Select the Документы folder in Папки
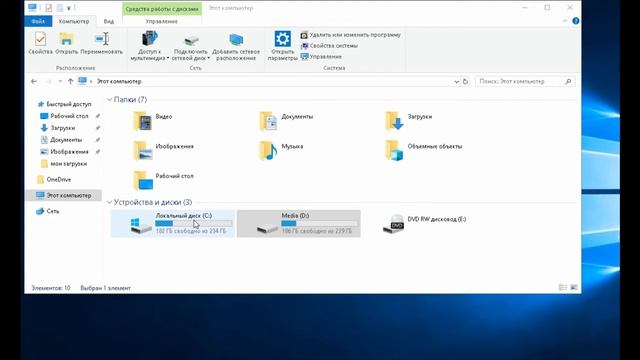 click(286, 120)
